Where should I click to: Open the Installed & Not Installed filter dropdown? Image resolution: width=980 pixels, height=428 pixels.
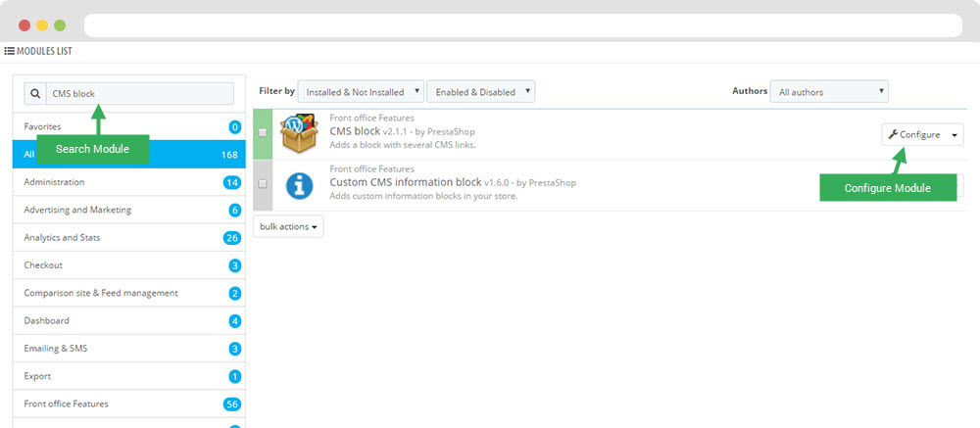coord(361,92)
